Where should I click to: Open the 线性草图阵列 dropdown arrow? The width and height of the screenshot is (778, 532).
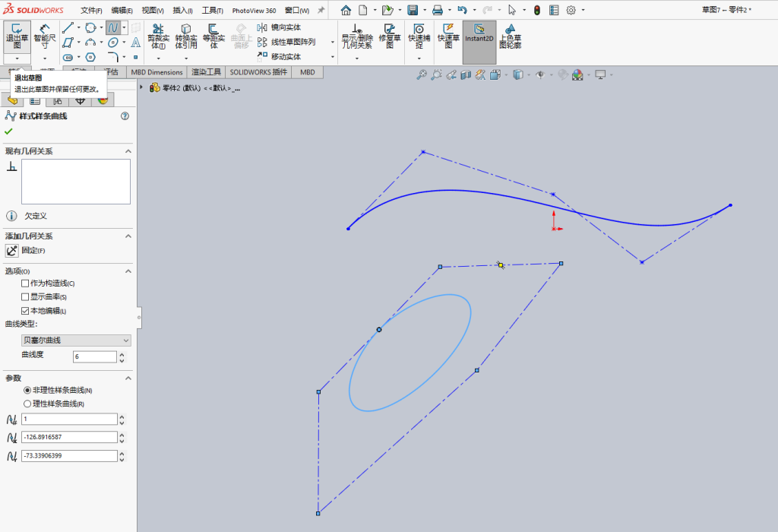click(x=333, y=43)
